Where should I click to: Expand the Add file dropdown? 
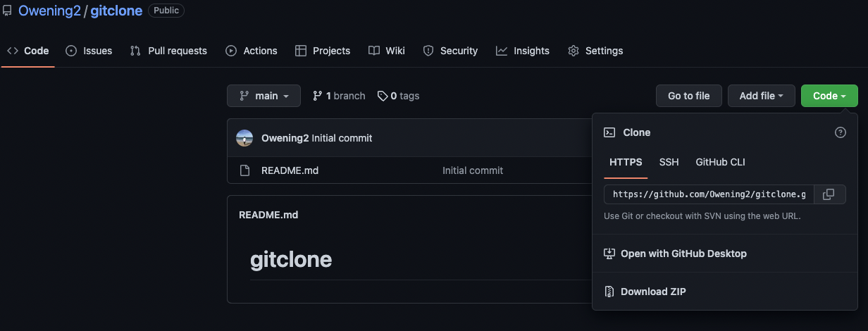762,96
